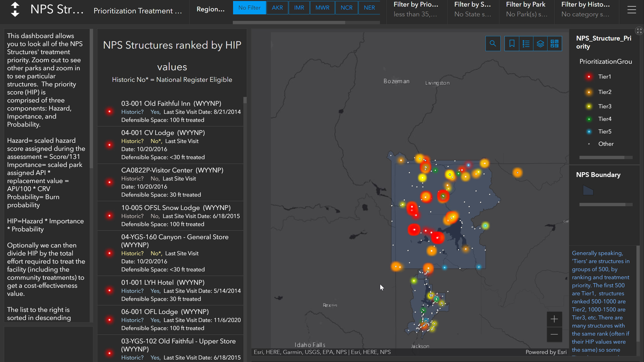Zoom out of the map
644x362 pixels.
pos(554,334)
